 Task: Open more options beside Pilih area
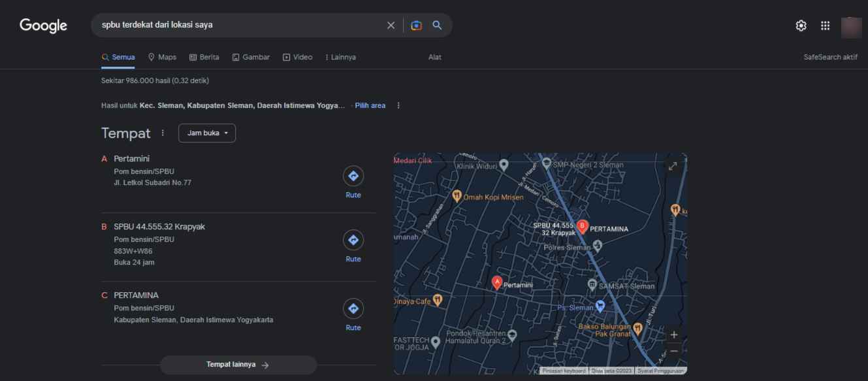[398, 105]
